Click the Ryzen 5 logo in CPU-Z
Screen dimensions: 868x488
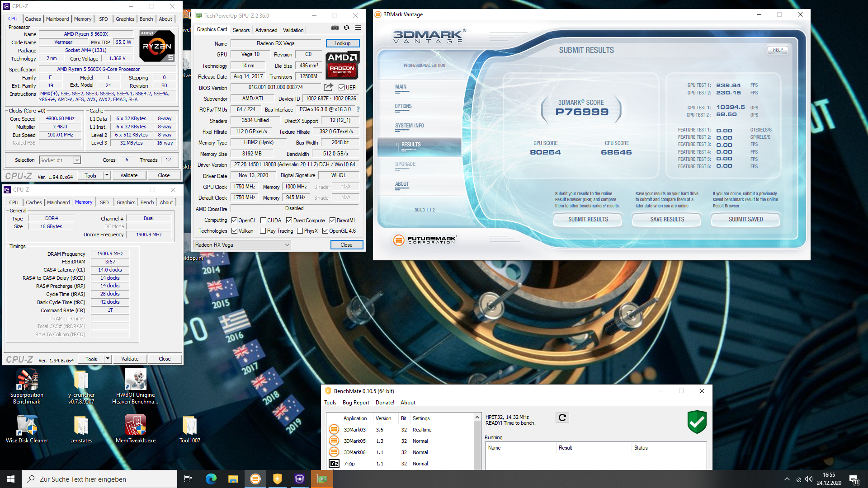[x=157, y=46]
